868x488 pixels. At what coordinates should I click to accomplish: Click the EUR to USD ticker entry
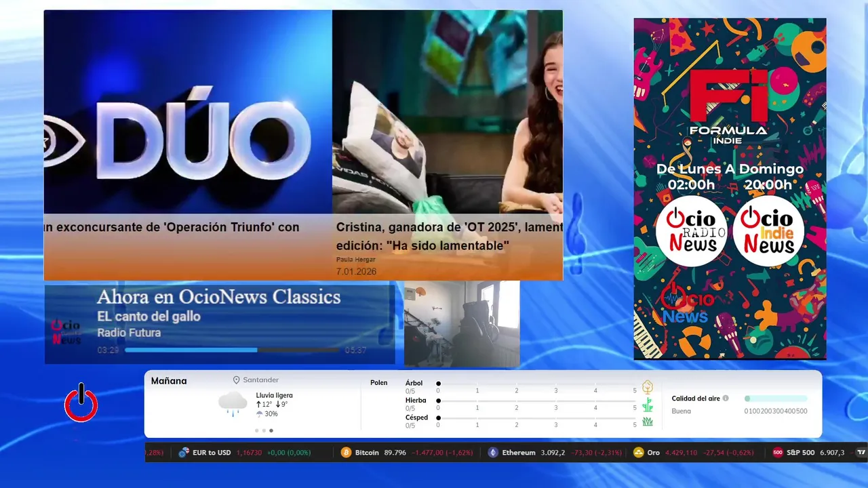pos(245,452)
